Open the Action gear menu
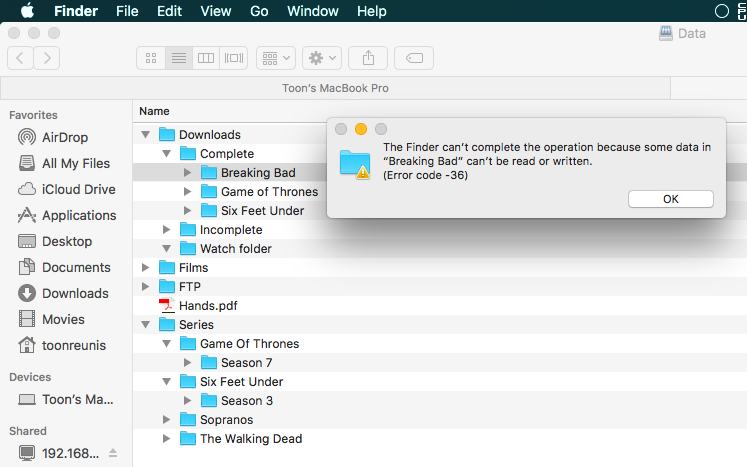The image size is (747, 467). (322, 58)
